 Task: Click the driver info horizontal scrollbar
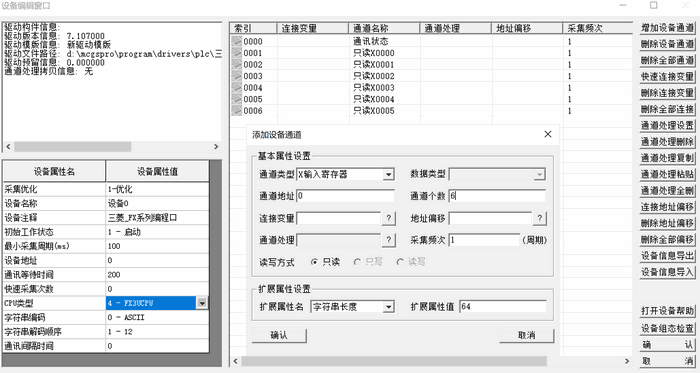[x=72, y=147]
